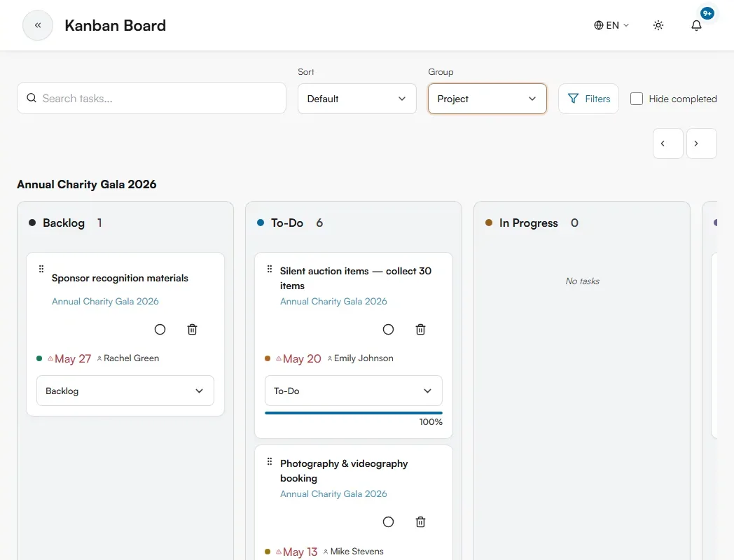Click To-Do task count 6
This screenshot has height=560, width=734.
(x=319, y=223)
